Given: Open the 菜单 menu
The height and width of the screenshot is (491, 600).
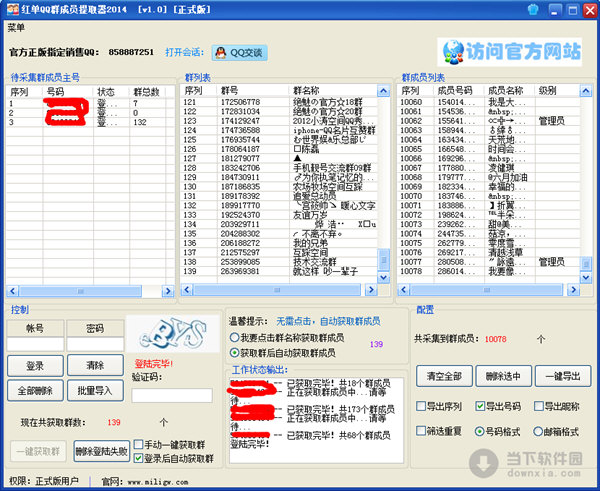Looking at the screenshot, I should pos(16,28).
